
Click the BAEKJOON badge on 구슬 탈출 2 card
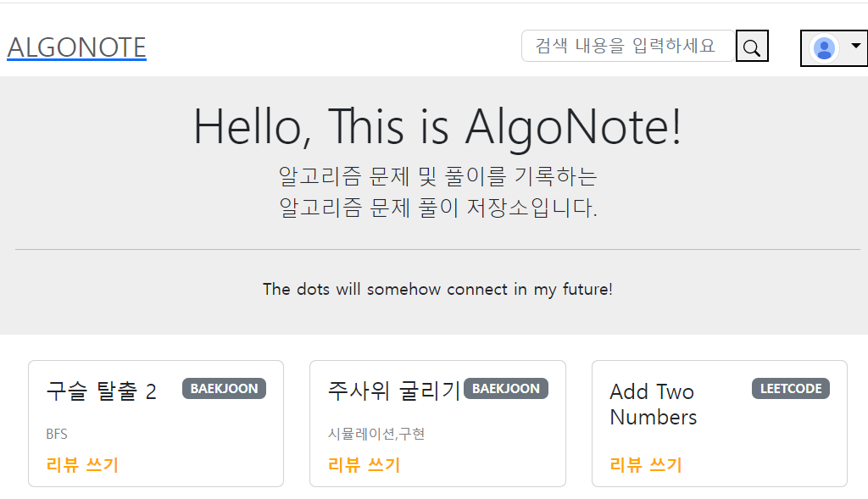[x=224, y=389]
